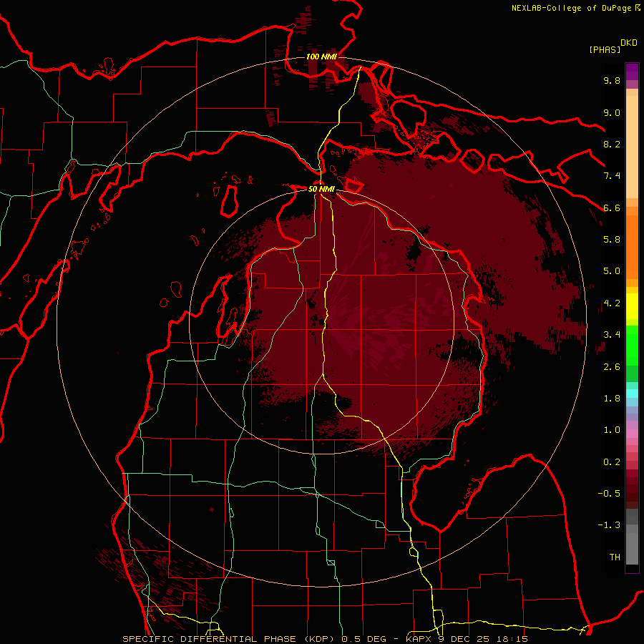The height and width of the screenshot is (644, 644).
Task: Click the bright green swatch on the color bar
Action: (632, 345)
